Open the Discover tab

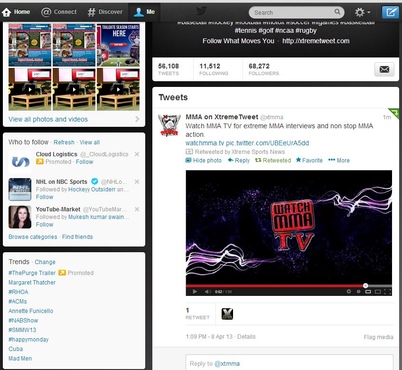tap(105, 12)
